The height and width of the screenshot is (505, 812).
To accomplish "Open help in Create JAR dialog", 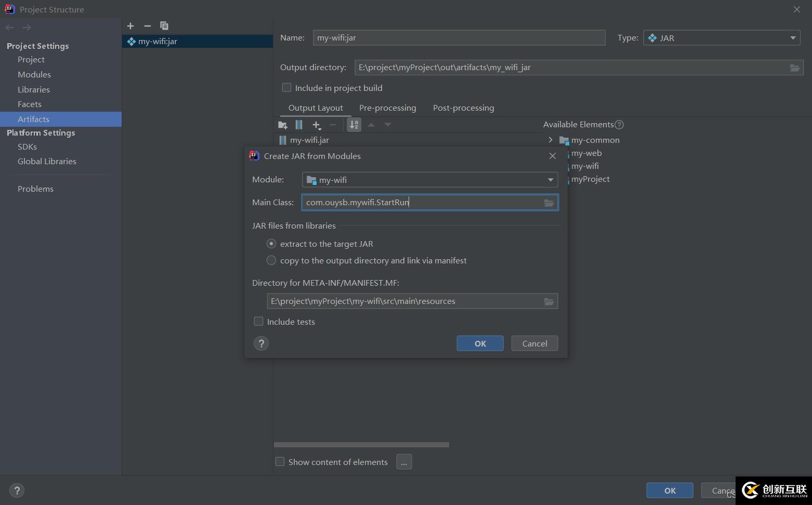I will pos(261,343).
